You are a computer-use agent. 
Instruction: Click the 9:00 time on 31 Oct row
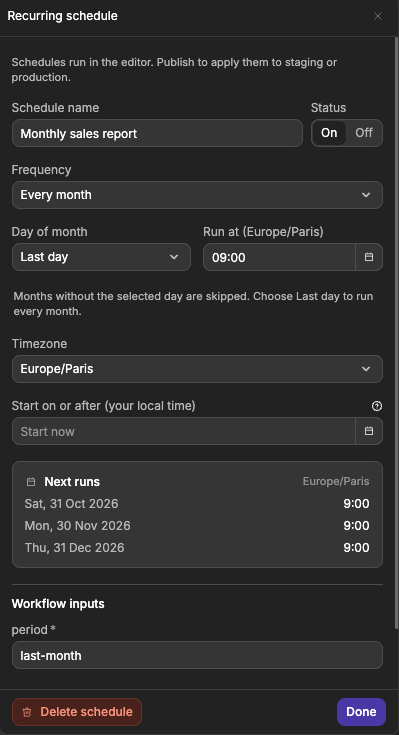click(356, 504)
